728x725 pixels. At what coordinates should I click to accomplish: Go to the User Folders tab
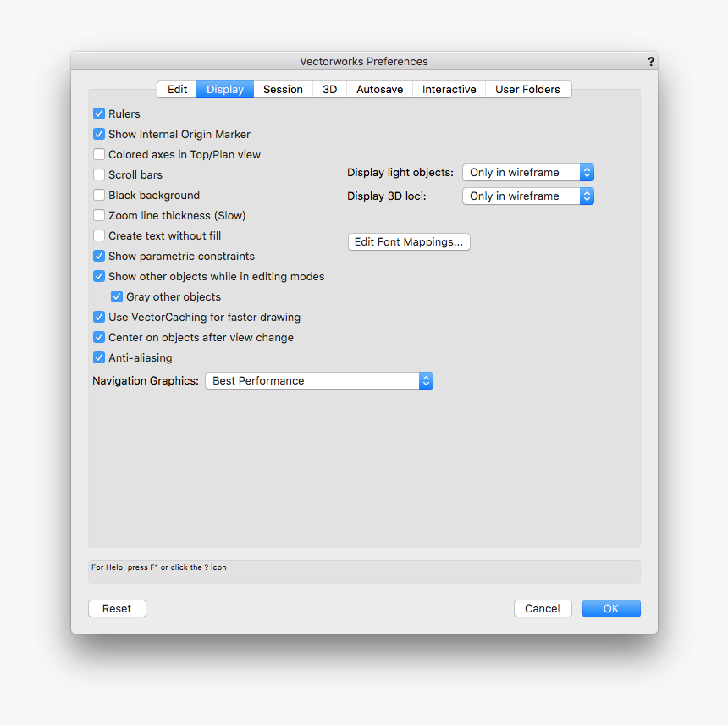coord(528,89)
